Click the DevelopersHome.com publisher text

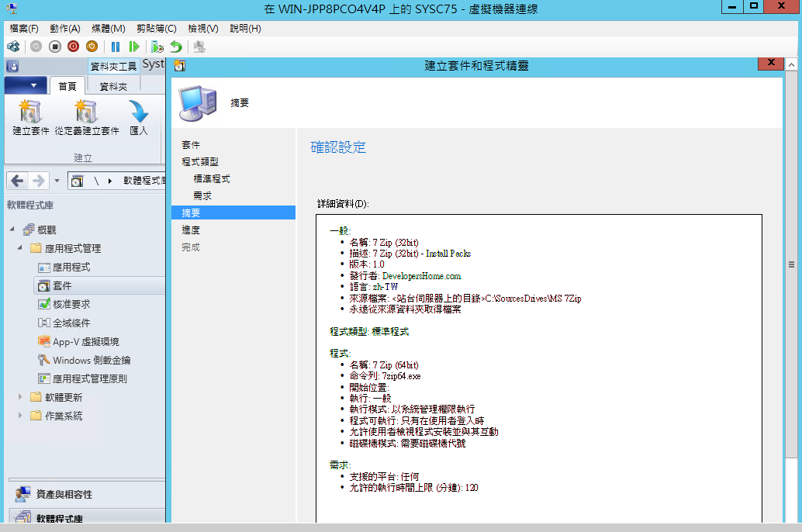pyautogui.click(x=421, y=276)
